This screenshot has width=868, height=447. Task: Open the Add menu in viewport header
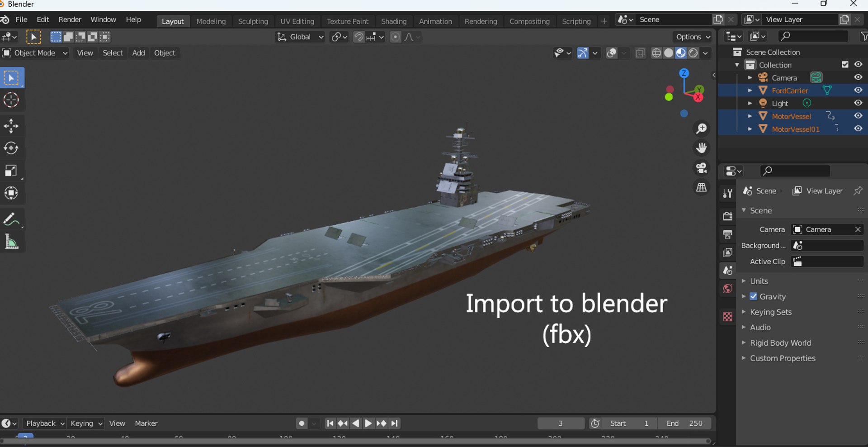(x=138, y=53)
